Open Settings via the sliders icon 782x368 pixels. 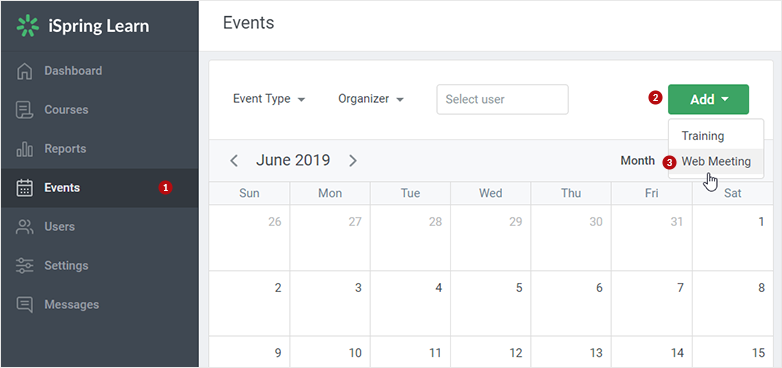click(x=24, y=266)
